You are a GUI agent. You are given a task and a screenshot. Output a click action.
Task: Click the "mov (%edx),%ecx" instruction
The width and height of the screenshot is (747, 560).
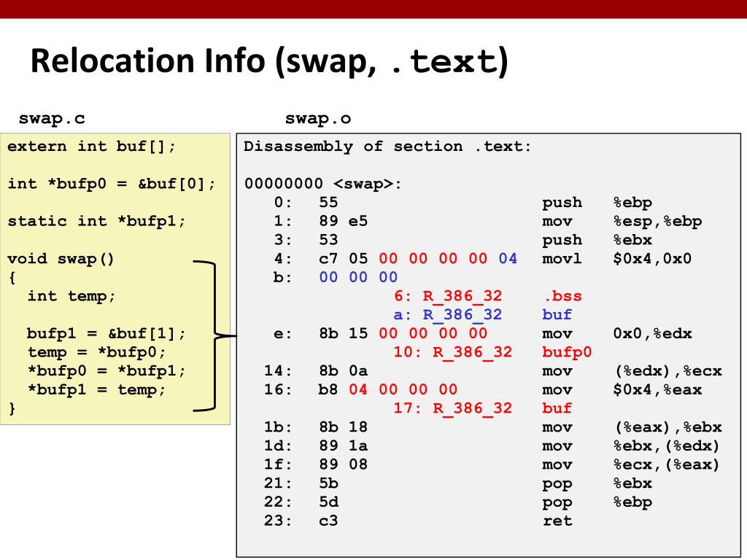point(632,371)
